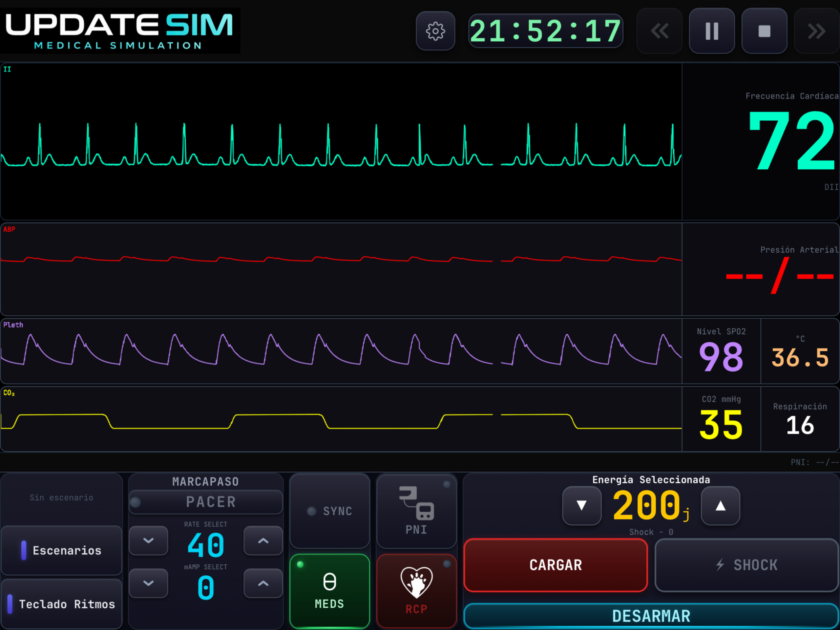The height and width of the screenshot is (630, 840).
Task: Click the heart rate value 72
Action: point(791,140)
